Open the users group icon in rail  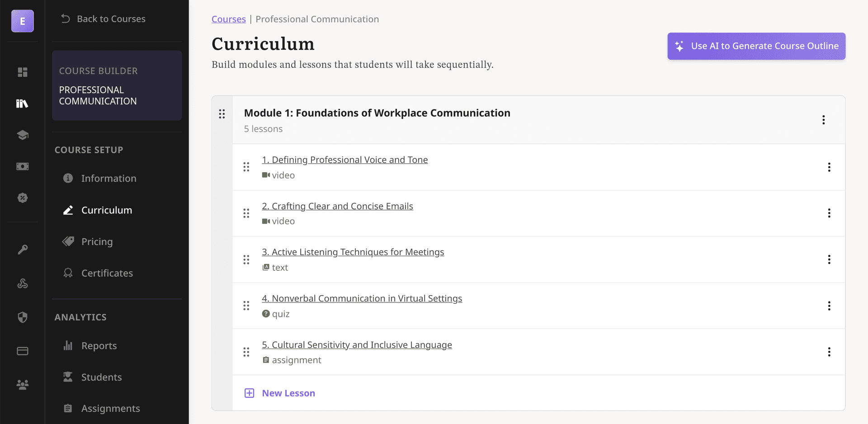(23, 385)
